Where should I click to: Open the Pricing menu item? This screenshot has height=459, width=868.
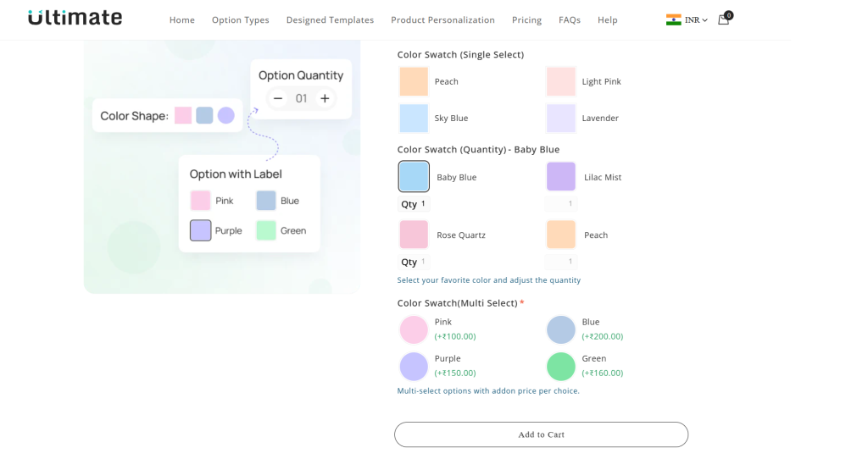click(526, 20)
